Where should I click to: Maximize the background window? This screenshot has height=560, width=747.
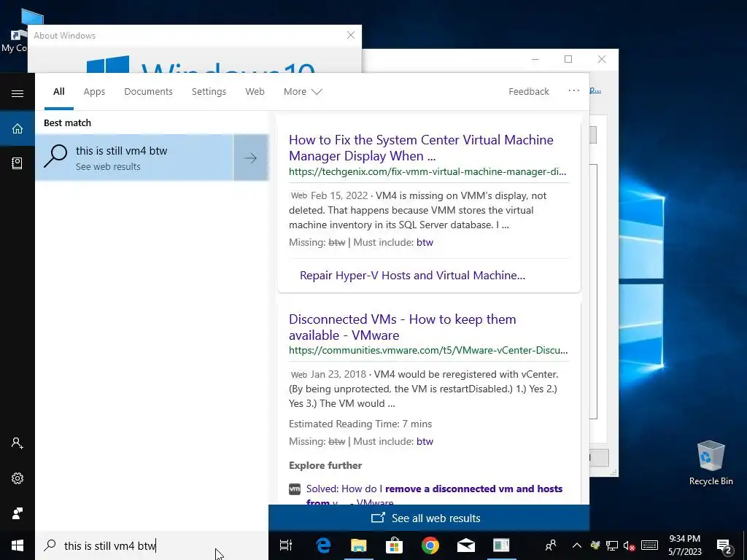pos(568,59)
